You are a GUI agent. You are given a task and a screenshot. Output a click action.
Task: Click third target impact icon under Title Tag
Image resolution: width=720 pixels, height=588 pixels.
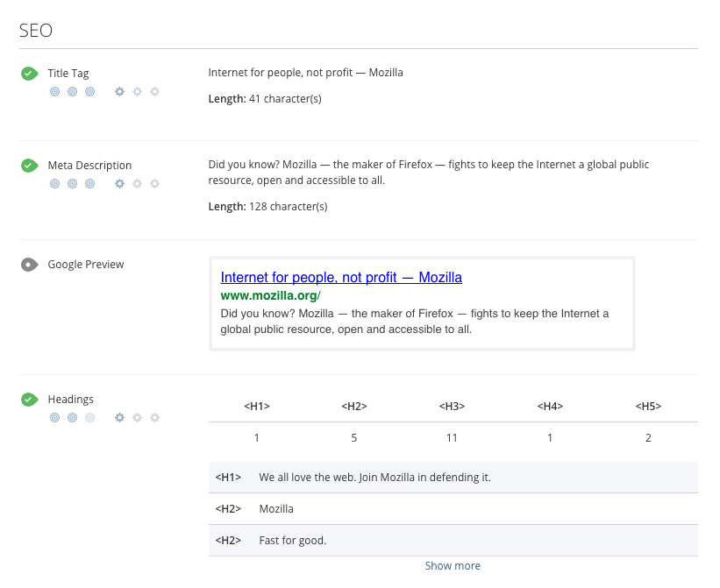click(x=90, y=92)
